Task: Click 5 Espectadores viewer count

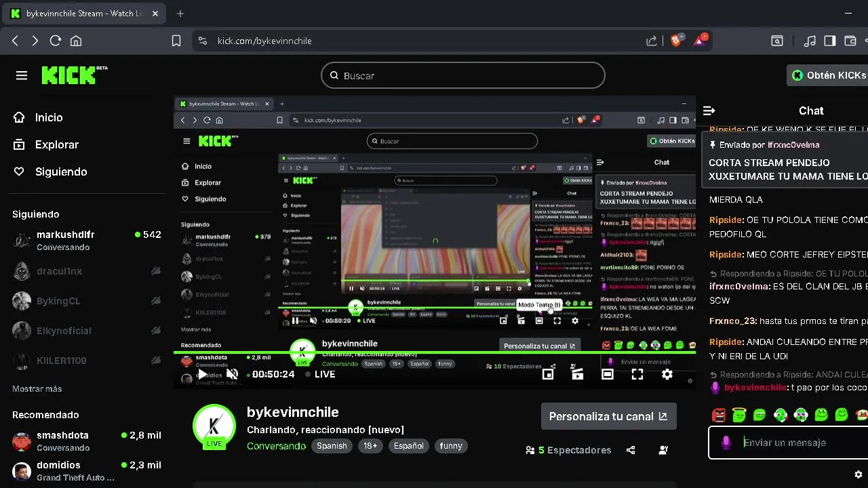Action: pyautogui.click(x=568, y=450)
